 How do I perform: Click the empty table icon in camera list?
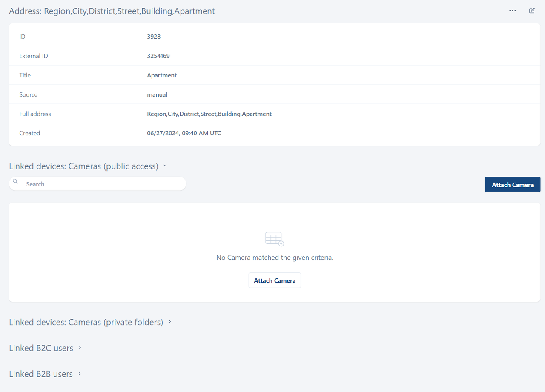click(275, 239)
